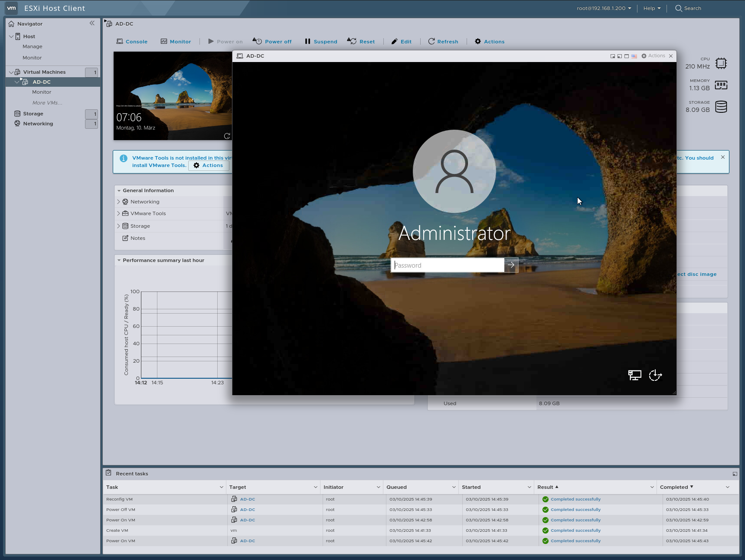745x560 pixels.
Task: Click the Power off toolbar button
Action: (272, 42)
